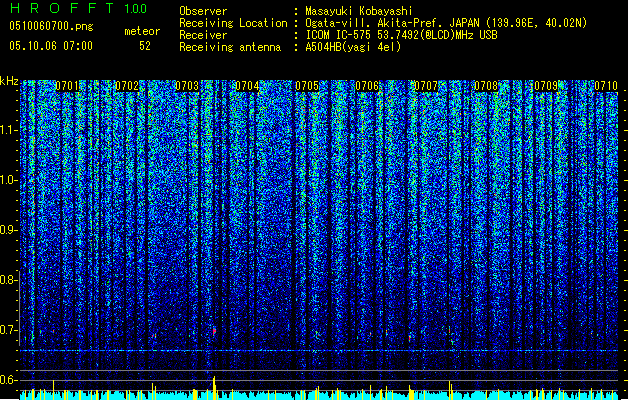This screenshot has width=629, height=400.
Task: Click the 0705 time marker
Action: (307, 86)
